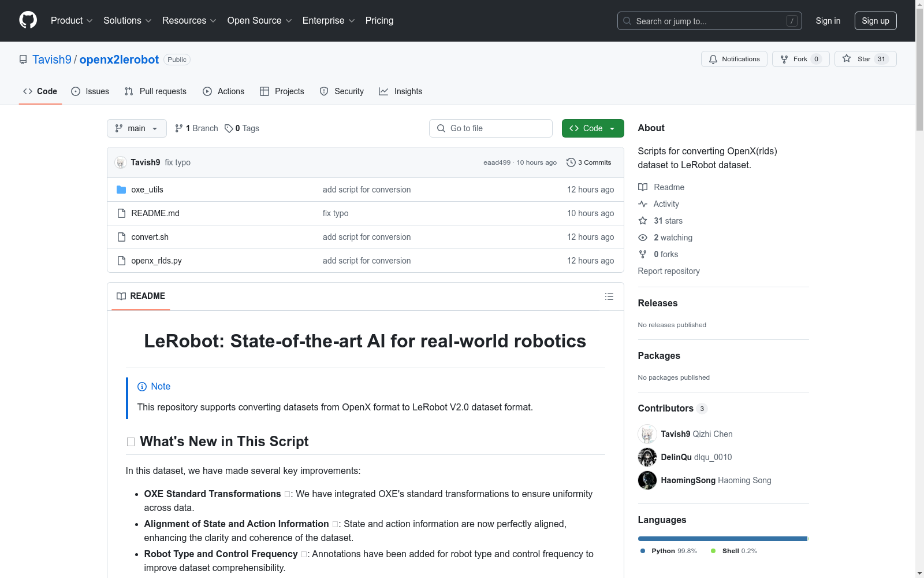Viewport: 924px width, 578px height.
Task: Open commit eaad499 link
Action: pos(497,162)
